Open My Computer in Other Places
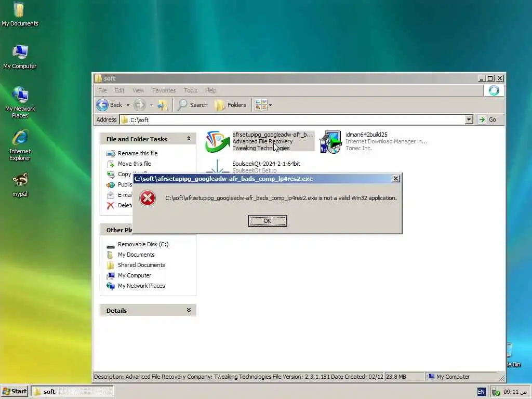 pyautogui.click(x=135, y=275)
